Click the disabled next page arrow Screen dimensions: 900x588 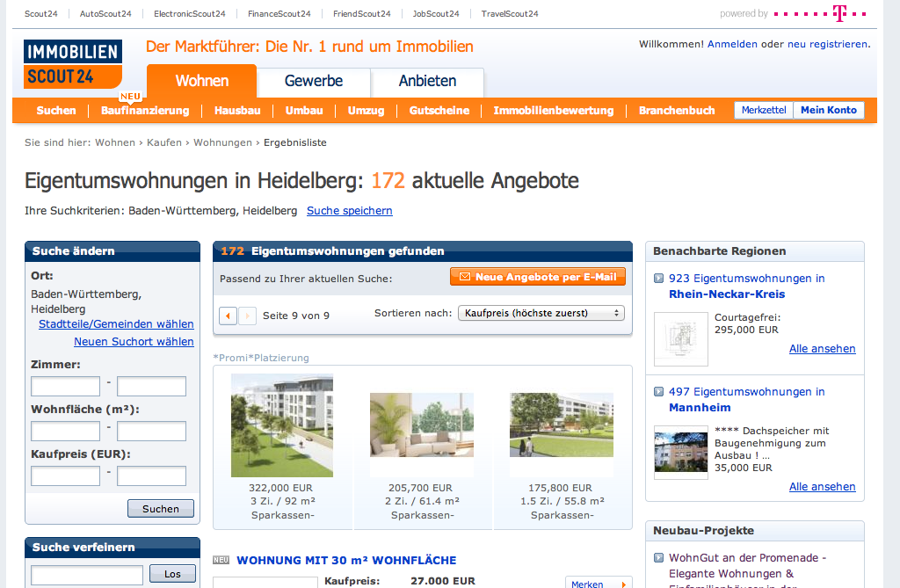247,316
